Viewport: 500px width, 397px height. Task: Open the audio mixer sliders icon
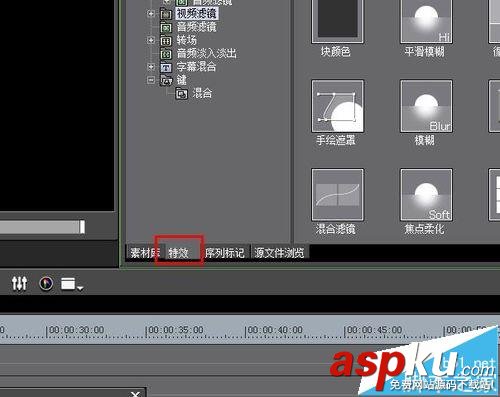(x=19, y=284)
